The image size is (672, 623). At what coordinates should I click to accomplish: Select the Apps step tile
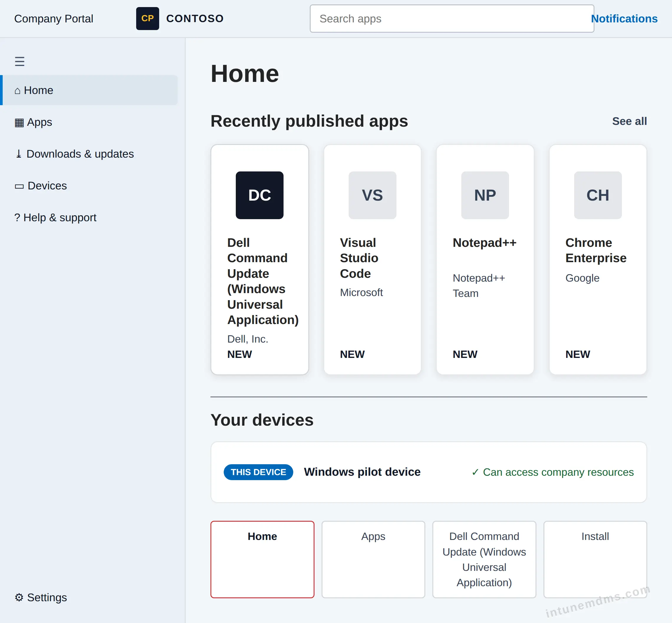coord(373,559)
